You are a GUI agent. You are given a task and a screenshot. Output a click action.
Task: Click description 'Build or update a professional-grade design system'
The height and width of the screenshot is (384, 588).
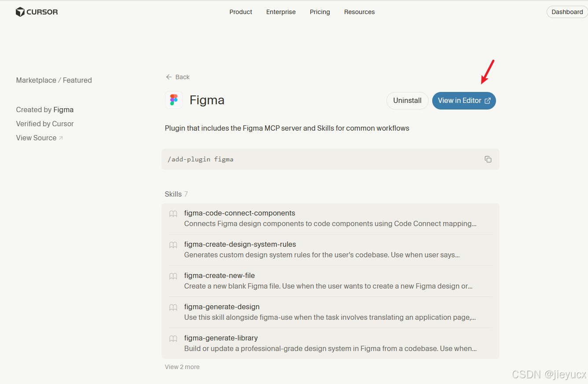330,348
